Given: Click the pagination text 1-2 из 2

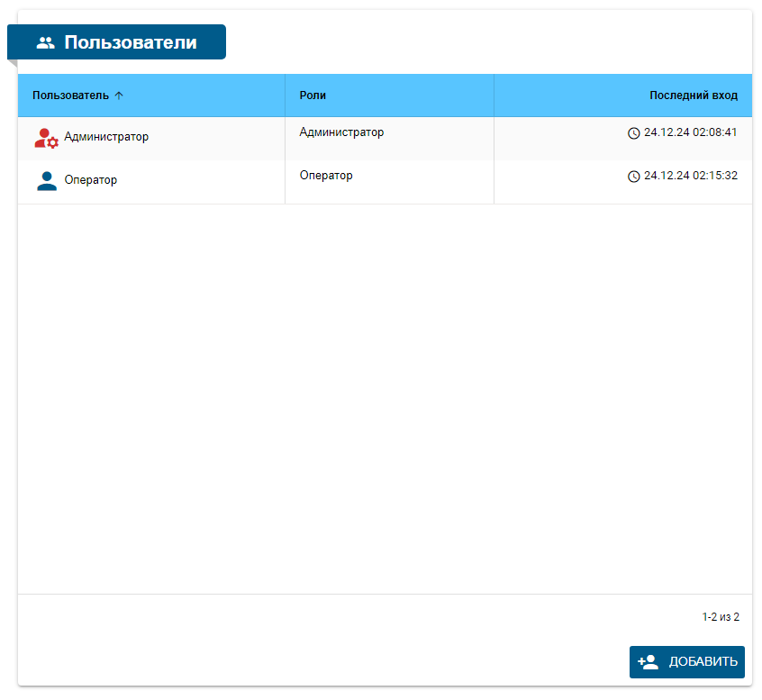Looking at the screenshot, I should tap(721, 617).
